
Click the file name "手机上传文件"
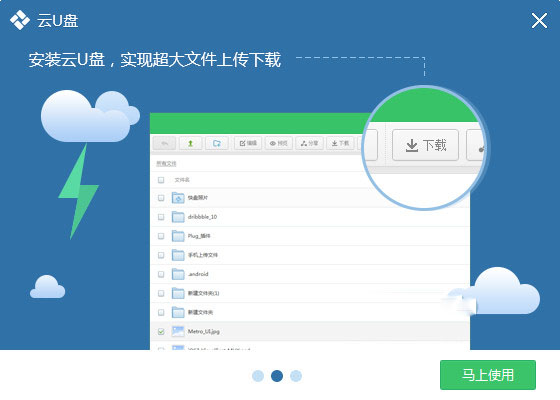click(202, 255)
